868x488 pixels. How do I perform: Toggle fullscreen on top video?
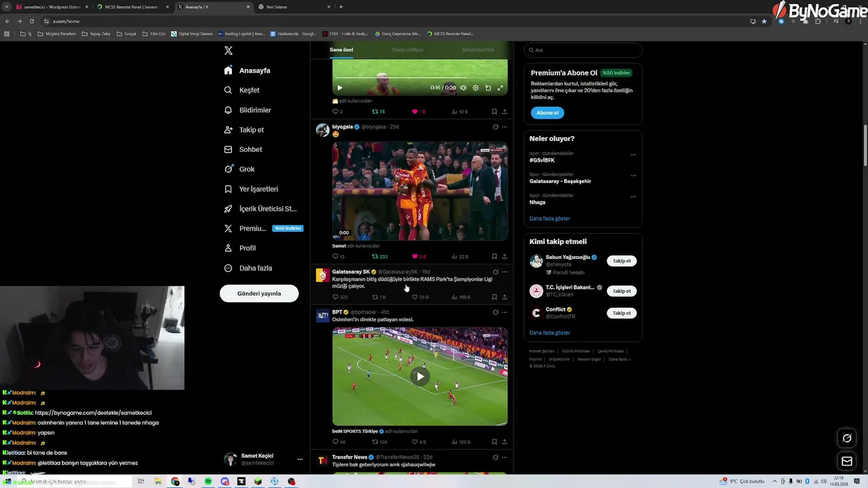coord(500,87)
